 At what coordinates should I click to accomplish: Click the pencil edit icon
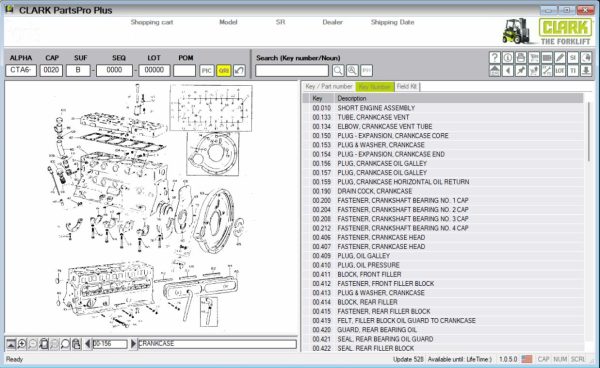[559, 57]
